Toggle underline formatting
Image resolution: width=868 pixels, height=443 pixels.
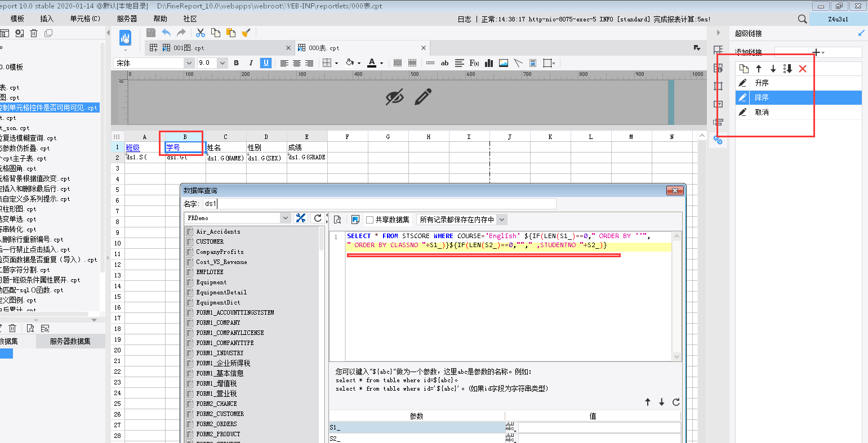266,63
